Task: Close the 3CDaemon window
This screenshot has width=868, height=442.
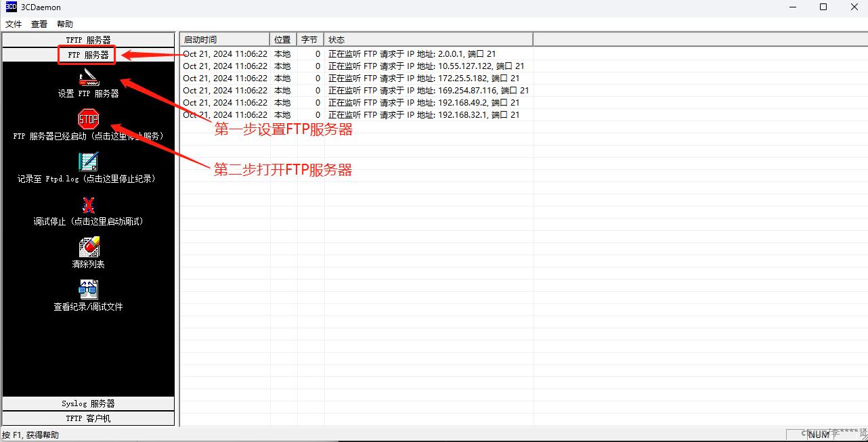Action: coord(854,7)
